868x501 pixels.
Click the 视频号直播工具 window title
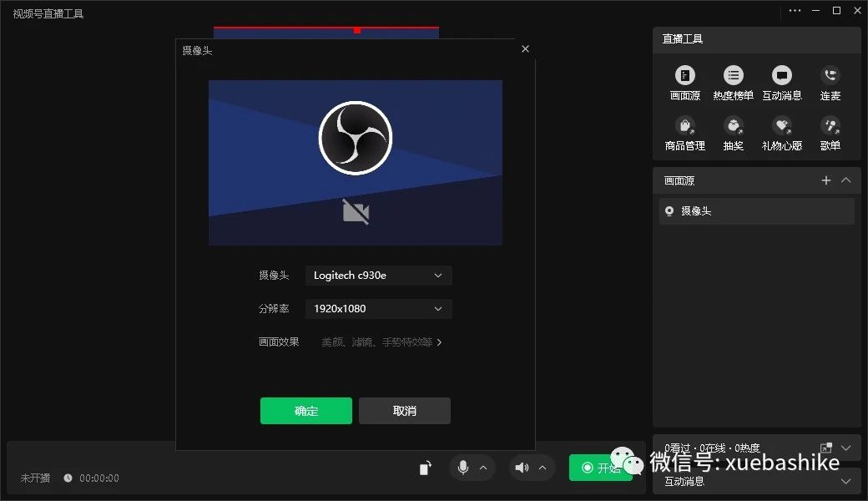[48, 13]
